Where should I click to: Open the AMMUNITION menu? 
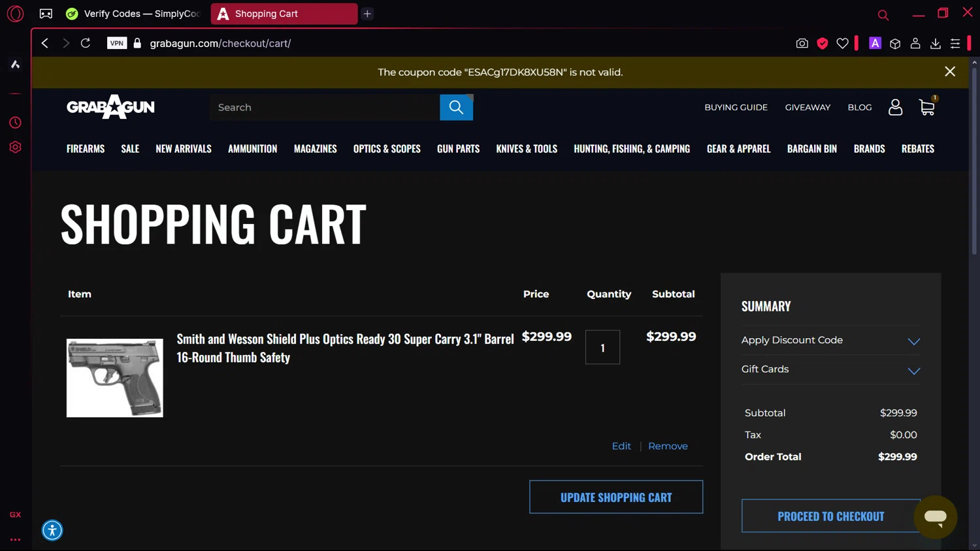click(253, 149)
